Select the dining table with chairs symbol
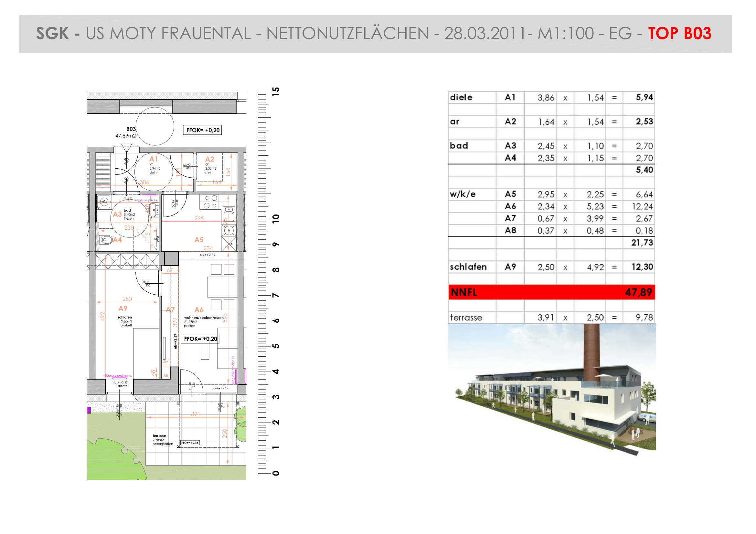Image resolution: width=756 pixels, height=534 pixels. pyautogui.click(x=222, y=287)
